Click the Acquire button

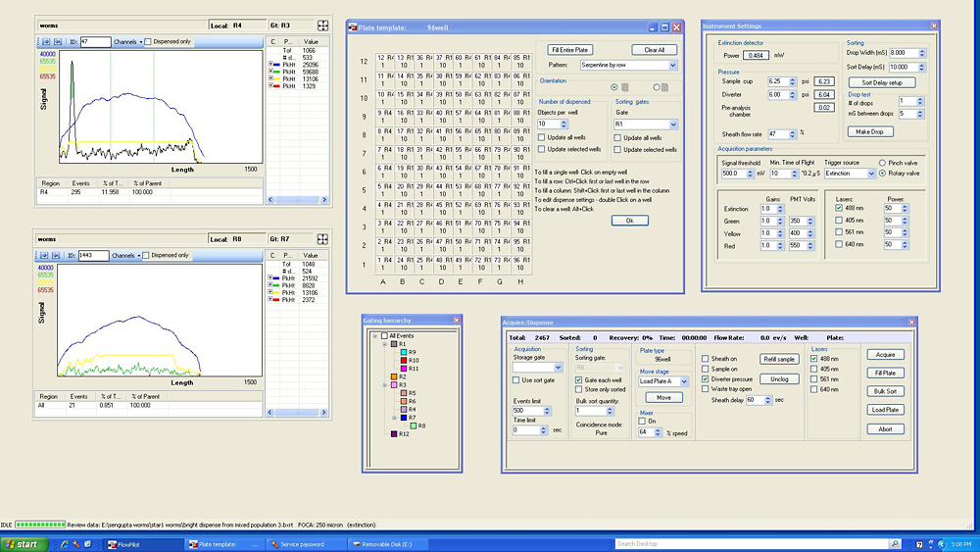pos(885,355)
